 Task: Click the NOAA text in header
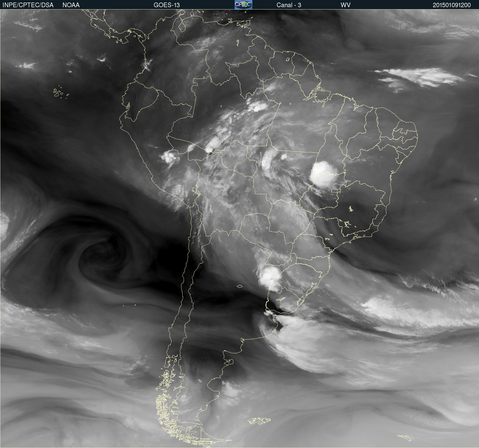coord(71,5)
